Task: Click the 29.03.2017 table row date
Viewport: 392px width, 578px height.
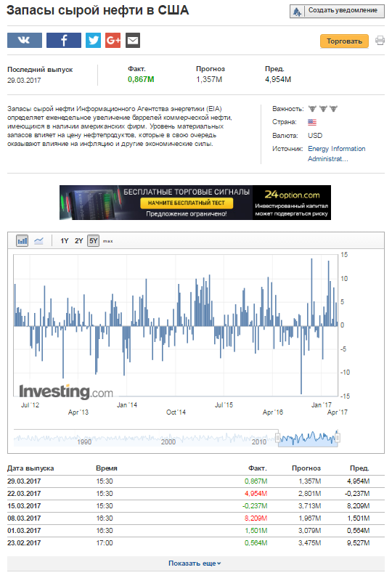Action: [24, 481]
